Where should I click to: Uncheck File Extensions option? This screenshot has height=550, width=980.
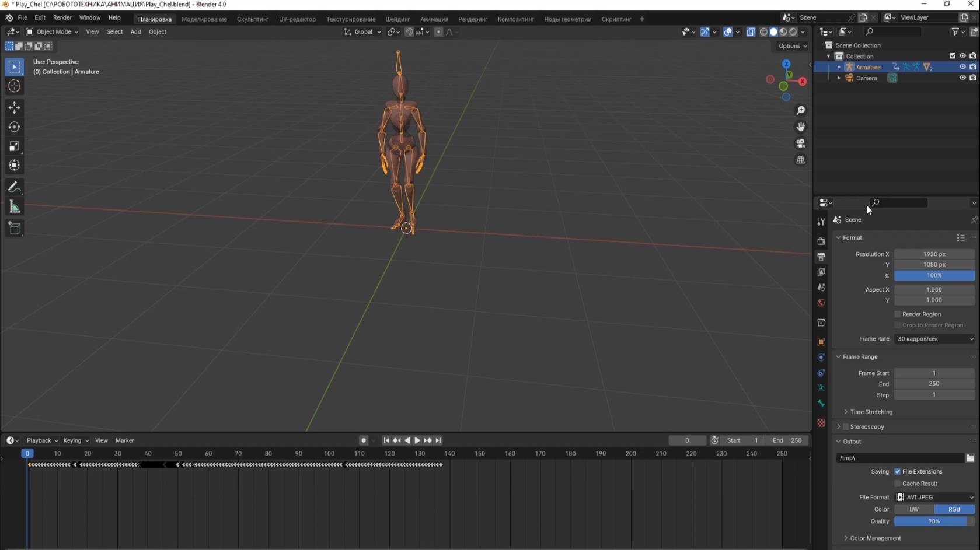(x=898, y=472)
